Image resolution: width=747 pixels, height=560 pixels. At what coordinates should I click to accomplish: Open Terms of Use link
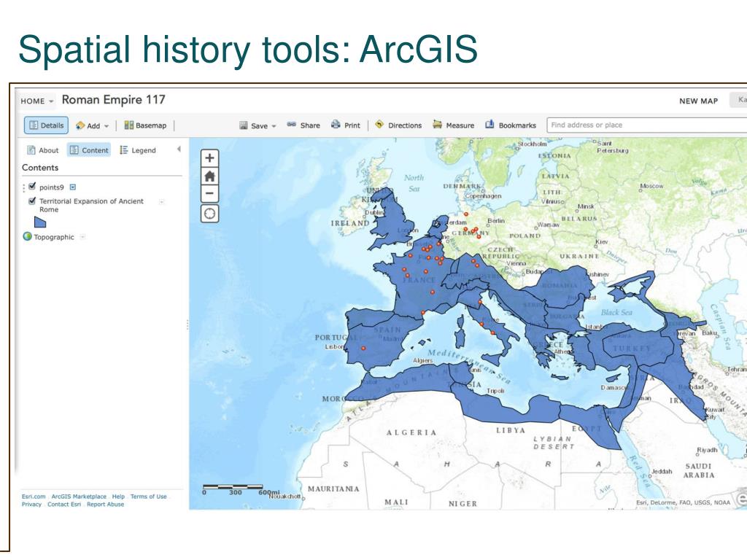[x=149, y=496]
